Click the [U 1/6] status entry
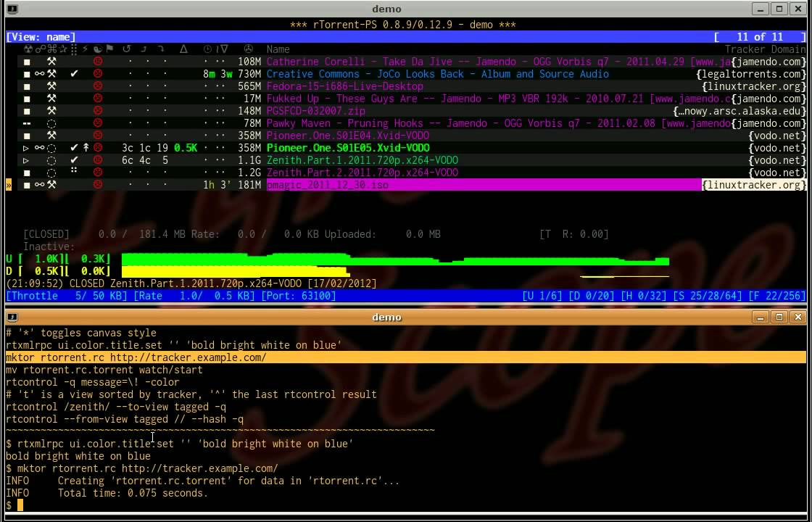 542,296
